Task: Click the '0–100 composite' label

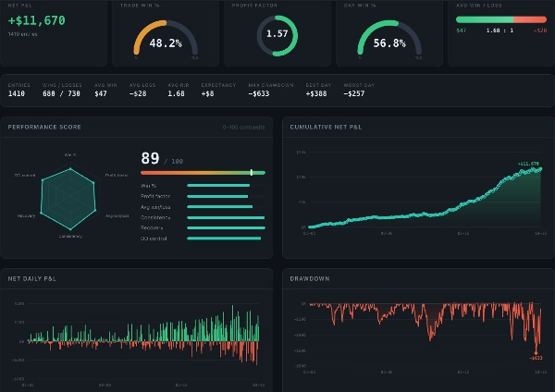Action: [x=243, y=127]
